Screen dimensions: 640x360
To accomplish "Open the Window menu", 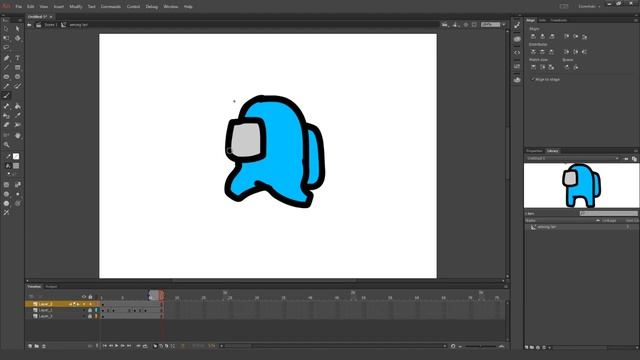I will tap(171, 7).
